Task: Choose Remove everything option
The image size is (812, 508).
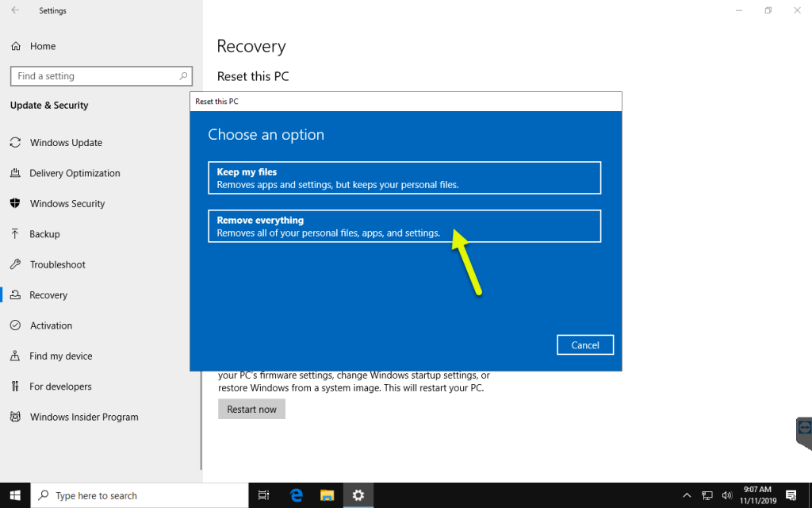Action: point(404,226)
